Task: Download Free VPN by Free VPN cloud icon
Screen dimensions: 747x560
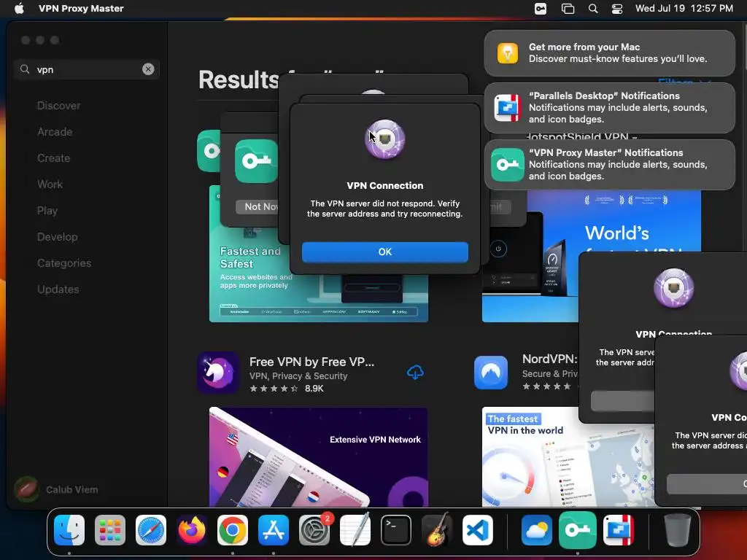Action: pos(415,373)
